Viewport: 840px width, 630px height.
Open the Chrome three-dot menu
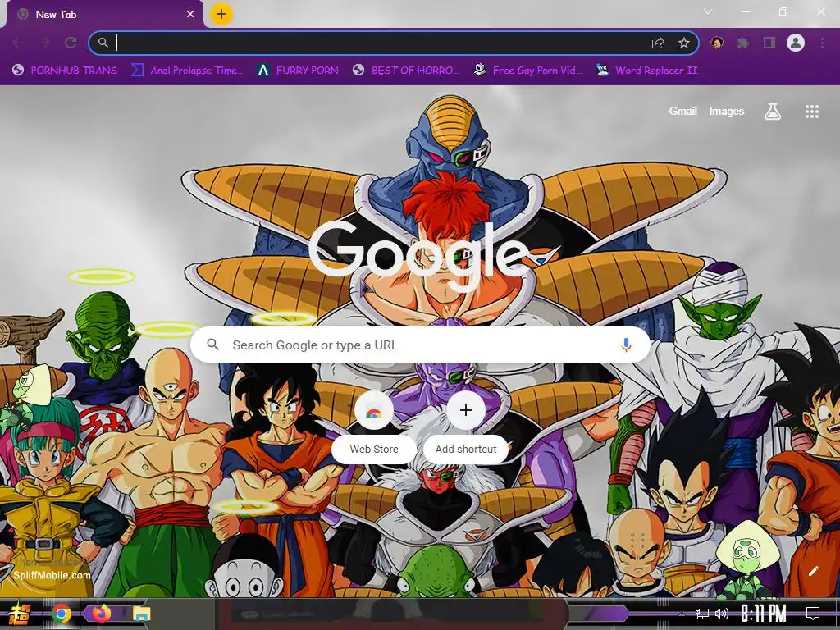point(822,43)
